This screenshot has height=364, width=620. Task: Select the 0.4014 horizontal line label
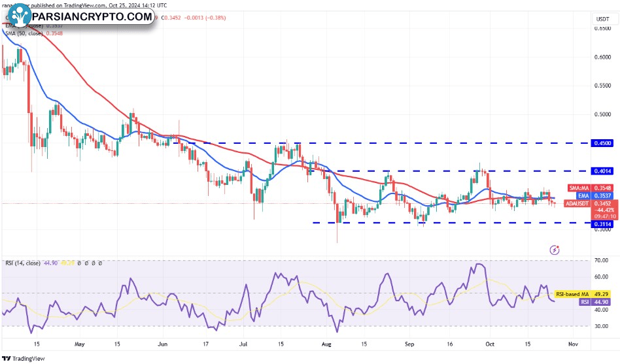click(602, 171)
